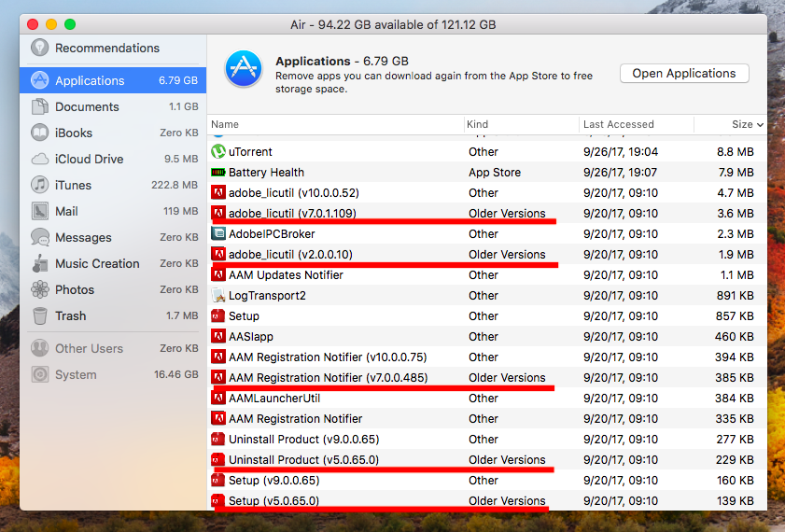This screenshot has height=532, width=785.
Task: Open Applications button
Action: tap(684, 74)
